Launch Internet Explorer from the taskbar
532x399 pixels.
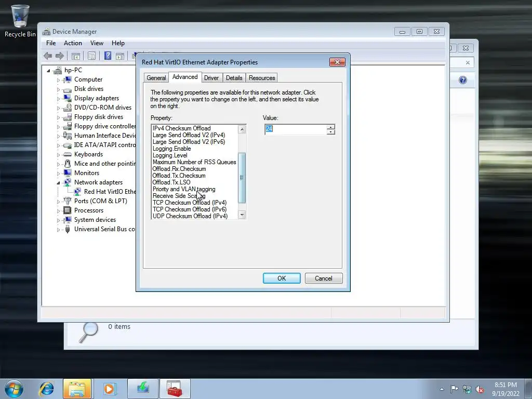point(46,389)
